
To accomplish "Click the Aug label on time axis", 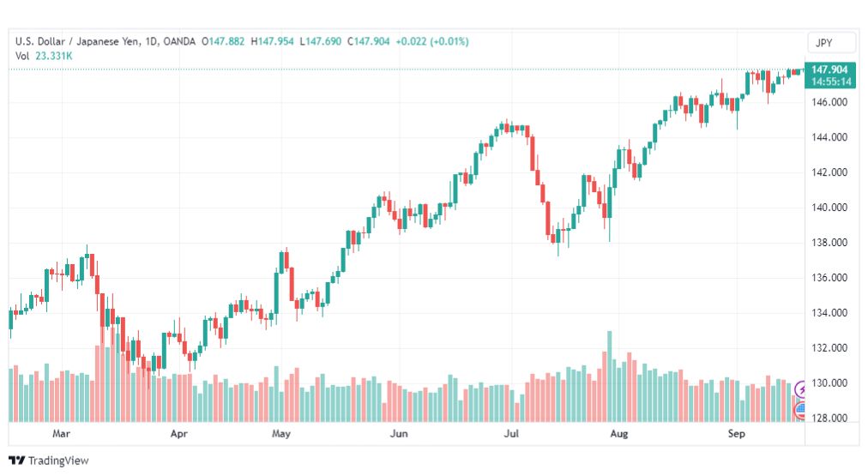I will pyautogui.click(x=619, y=435).
